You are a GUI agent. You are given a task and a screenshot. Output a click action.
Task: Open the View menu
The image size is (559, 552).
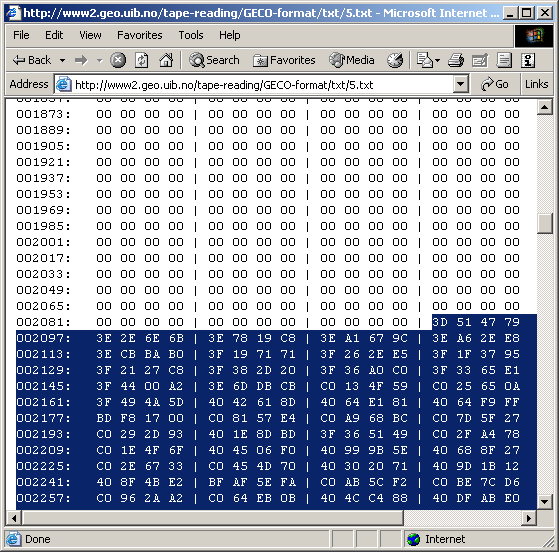(x=90, y=35)
